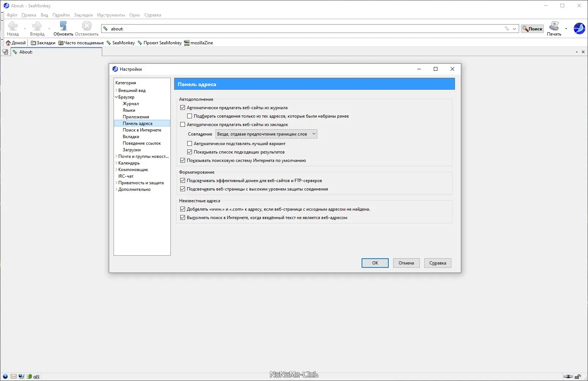The image size is (588, 381).
Task: Open the Печать button dropdown arrow
Action: 566,29
